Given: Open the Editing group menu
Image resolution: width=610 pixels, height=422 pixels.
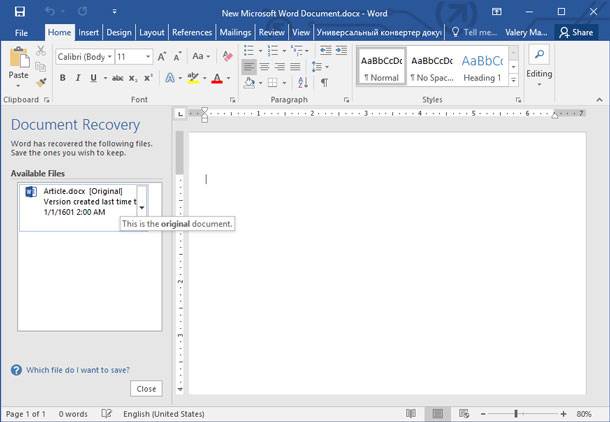Looking at the screenshot, I should coord(539,66).
